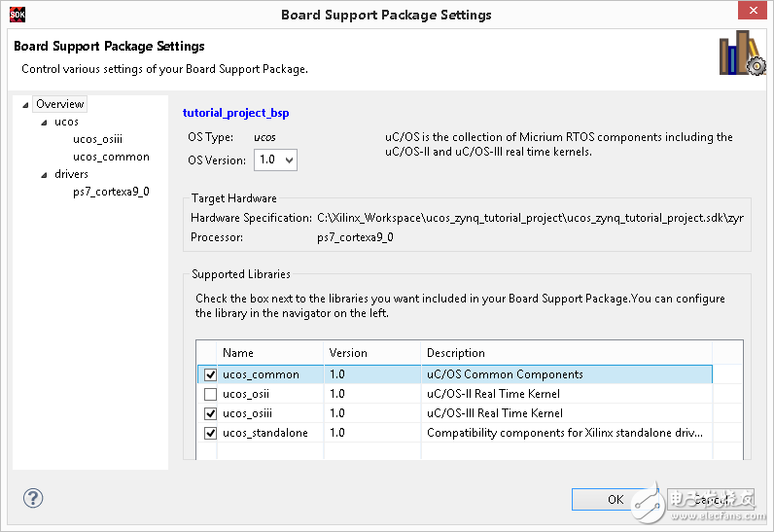This screenshot has height=532, width=774.
Task: Open help via the question mark icon
Action: coord(33,499)
